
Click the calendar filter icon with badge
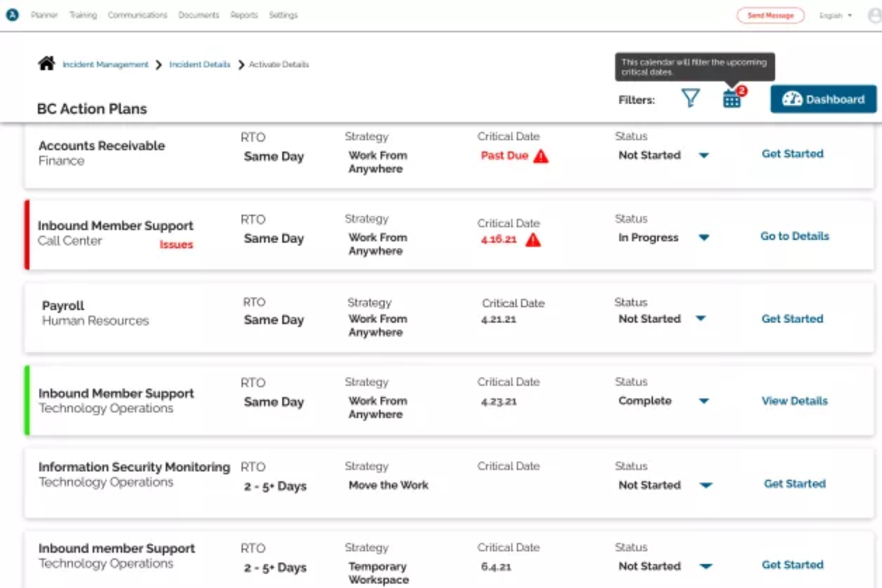pyautogui.click(x=732, y=98)
